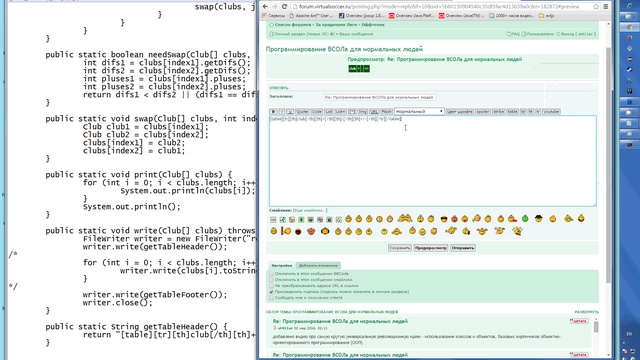Viewport: 640px width, 360px height.
Task: Apply underline with the u button
Action: pos(290,111)
